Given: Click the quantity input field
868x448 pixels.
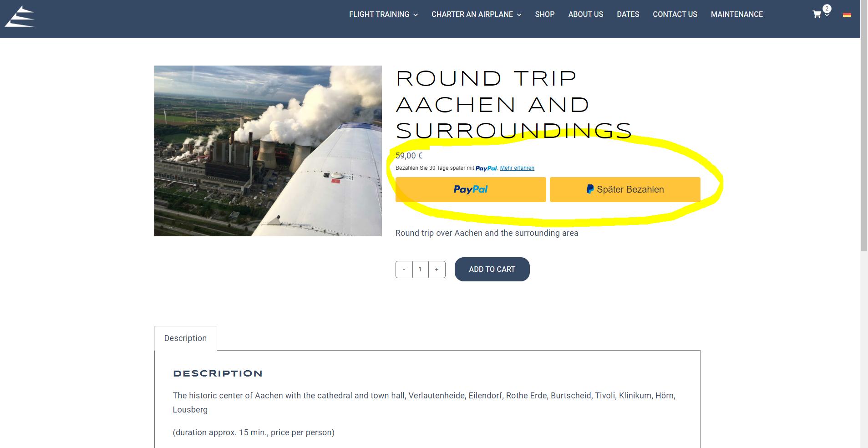Looking at the screenshot, I should [420, 270].
